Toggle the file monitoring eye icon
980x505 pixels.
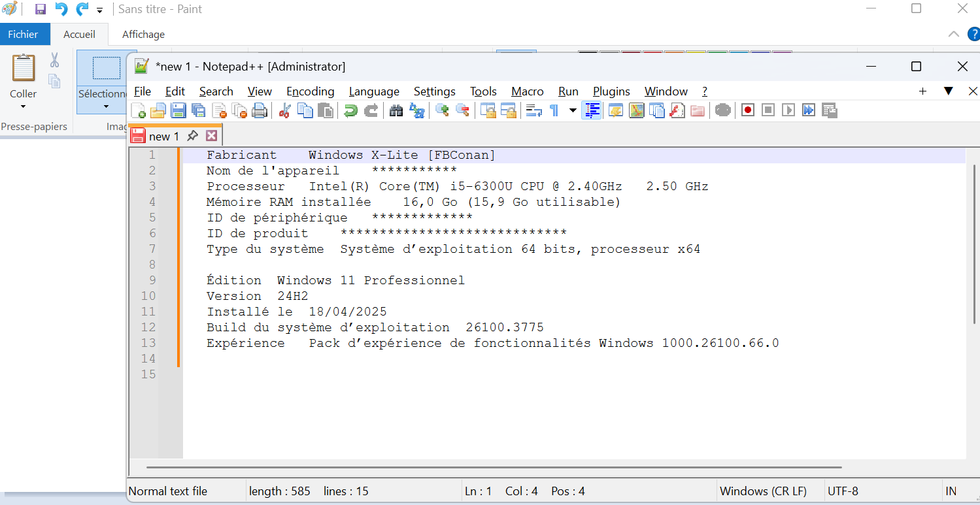coord(722,110)
